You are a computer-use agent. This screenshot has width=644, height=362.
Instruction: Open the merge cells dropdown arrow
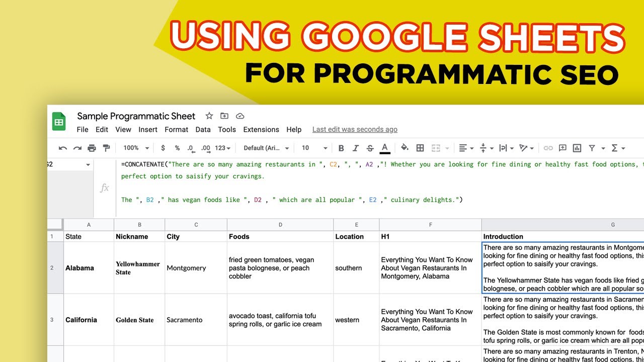(x=447, y=148)
